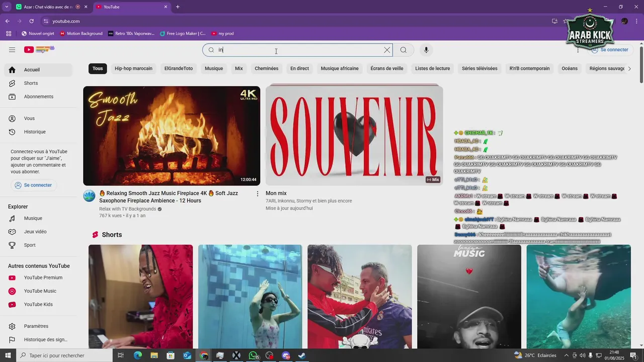Open Relaxing Smooth Jazz video title
644x362 pixels.
tap(169, 197)
